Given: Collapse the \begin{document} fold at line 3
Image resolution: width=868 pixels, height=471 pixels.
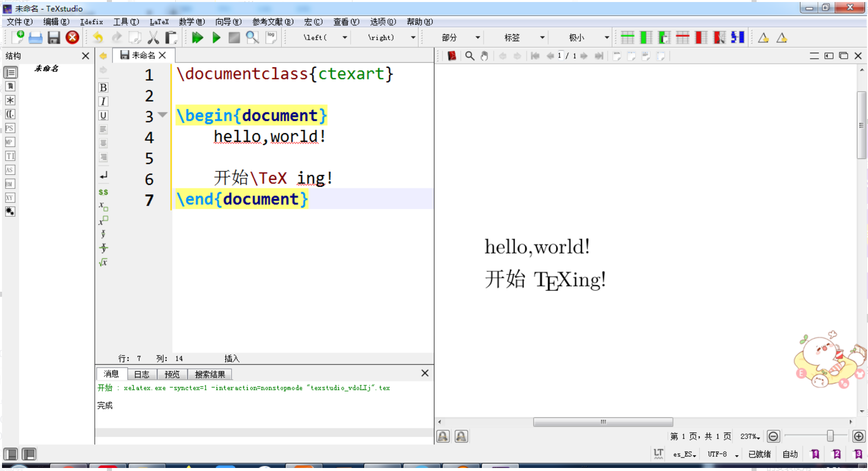Looking at the screenshot, I should pyautogui.click(x=163, y=115).
